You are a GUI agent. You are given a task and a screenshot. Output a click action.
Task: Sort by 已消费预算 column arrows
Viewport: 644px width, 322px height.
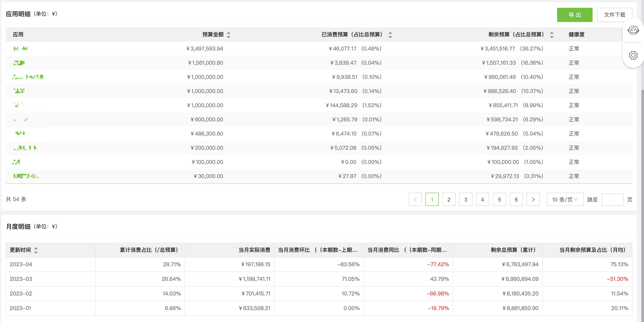point(390,35)
